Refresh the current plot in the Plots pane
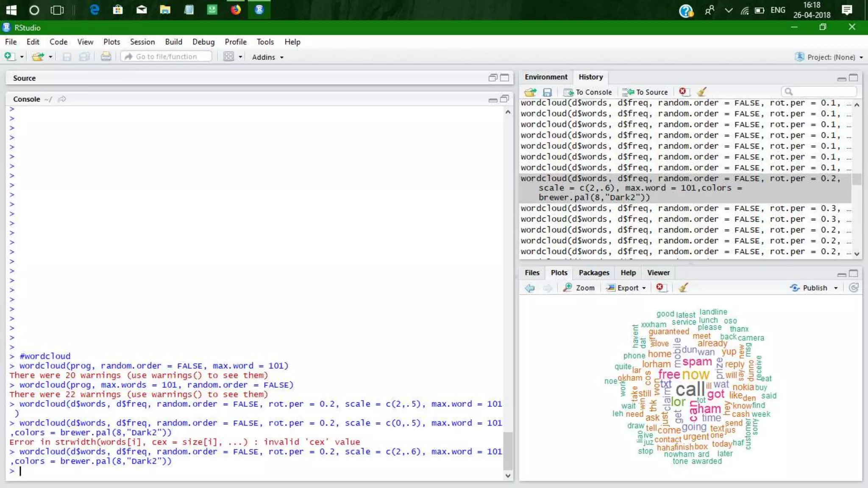The width and height of the screenshot is (868, 488). [854, 288]
